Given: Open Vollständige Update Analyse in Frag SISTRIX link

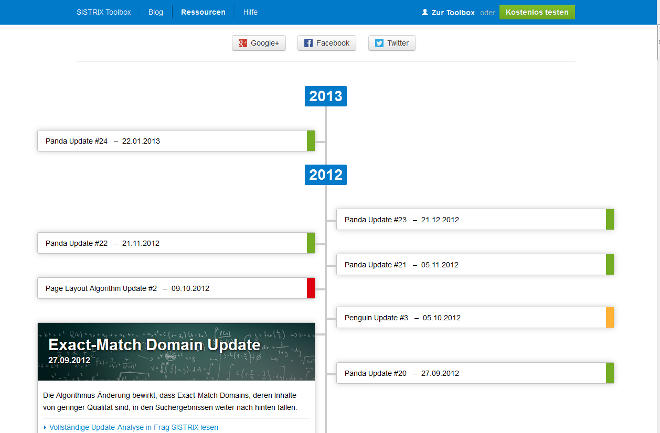Looking at the screenshot, I should (132, 427).
